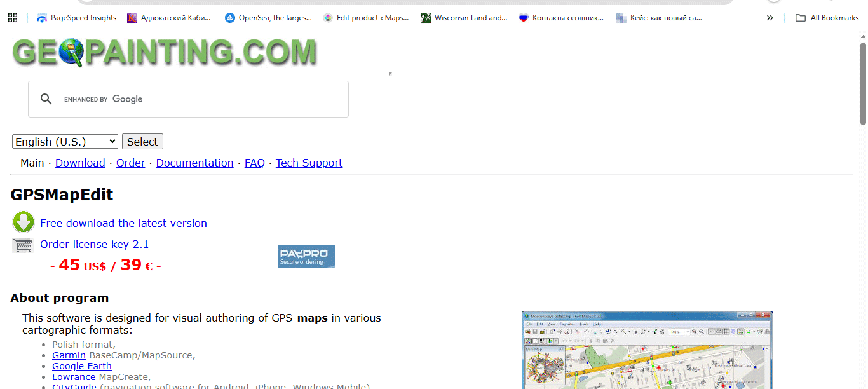
Task: Show more bookmarks with the chevron
Action: 770,17
